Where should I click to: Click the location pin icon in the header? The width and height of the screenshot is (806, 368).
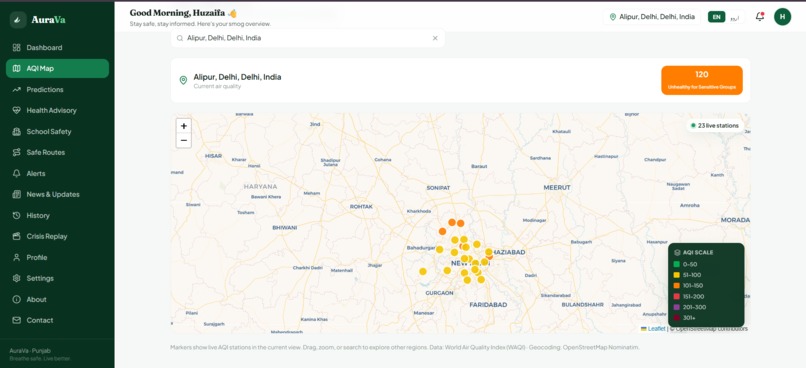pyautogui.click(x=613, y=17)
